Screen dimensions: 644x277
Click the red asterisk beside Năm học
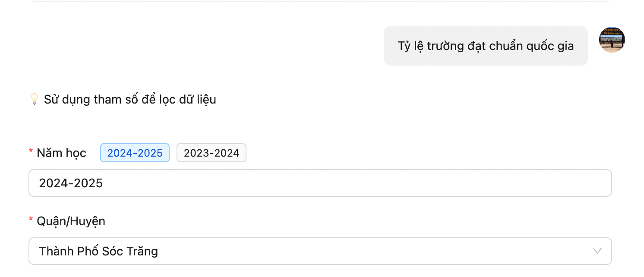coord(31,151)
